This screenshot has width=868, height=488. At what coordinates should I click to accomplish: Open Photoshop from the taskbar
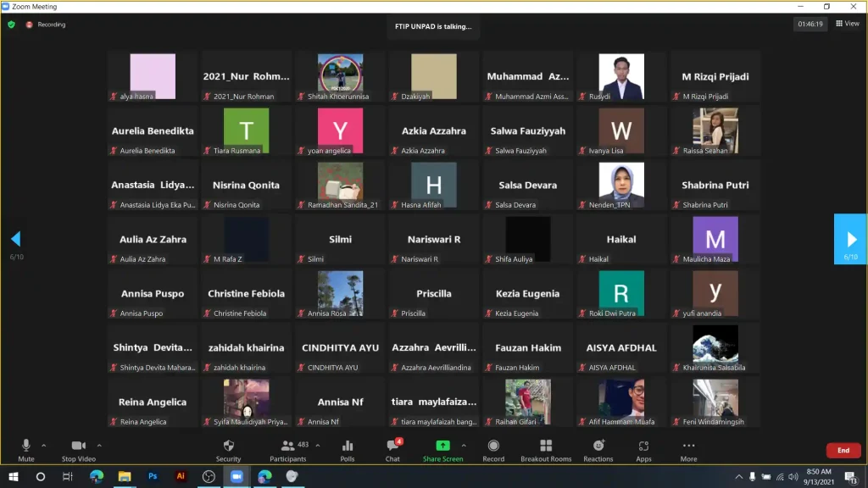point(153,476)
